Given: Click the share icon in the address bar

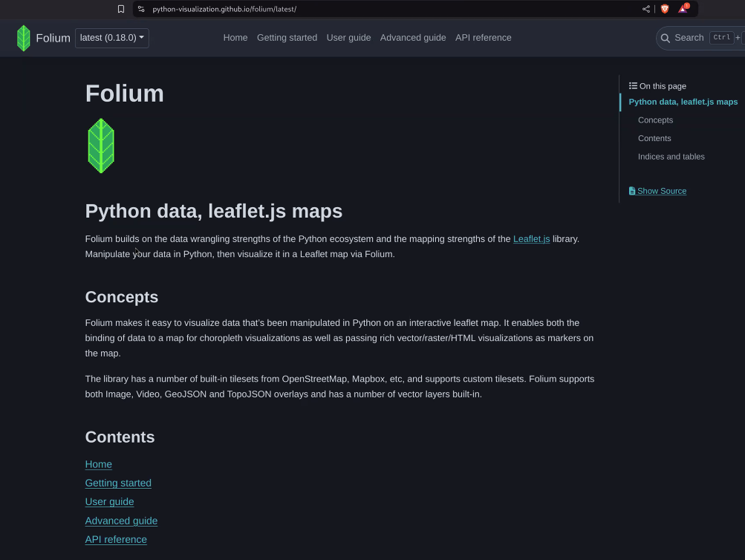Looking at the screenshot, I should pos(645,9).
